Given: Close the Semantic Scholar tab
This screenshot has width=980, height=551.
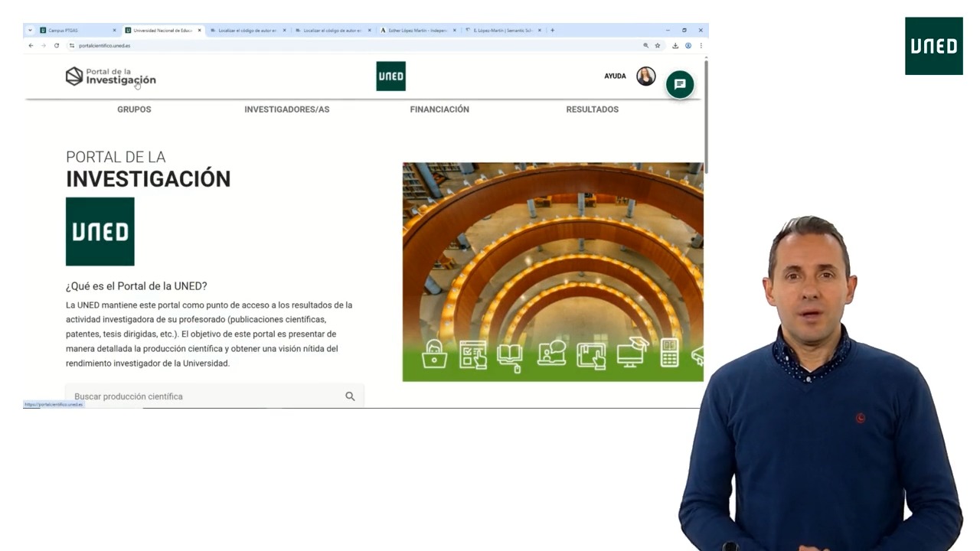Looking at the screenshot, I should coord(539,31).
